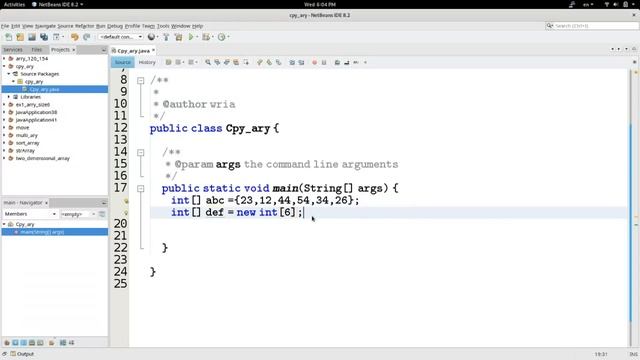Click the Save All toolbar icon
Viewport: 640px width, 360px height.
[x=44, y=37]
